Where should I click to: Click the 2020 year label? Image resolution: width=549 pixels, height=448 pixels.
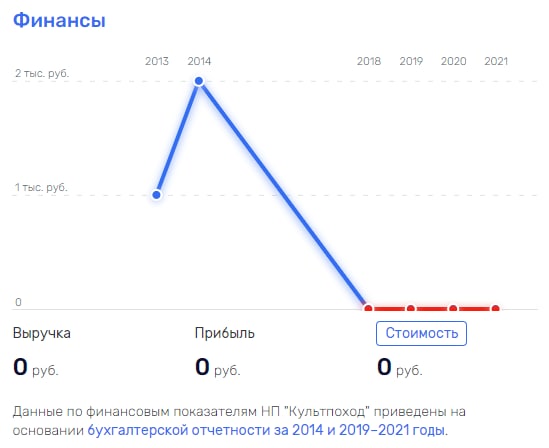pyautogui.click(x=453, y=61)
